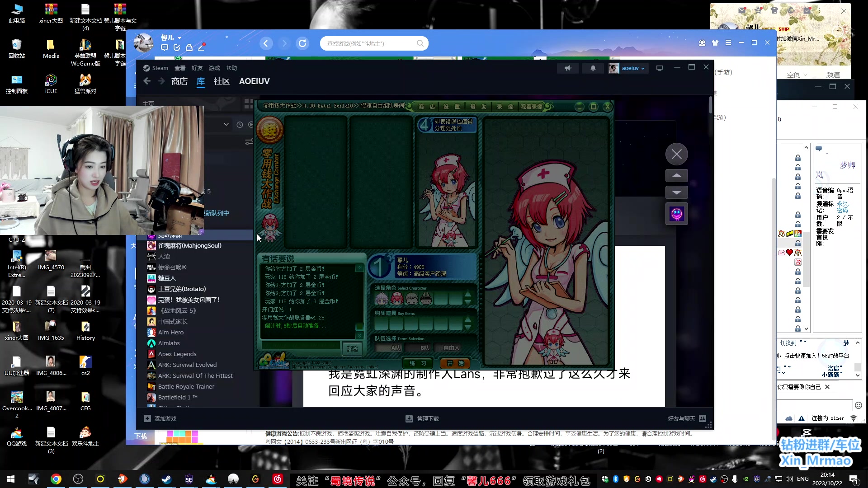Select 土豆兄弟(Brotato) in Steam library

(x=182, y=289)
